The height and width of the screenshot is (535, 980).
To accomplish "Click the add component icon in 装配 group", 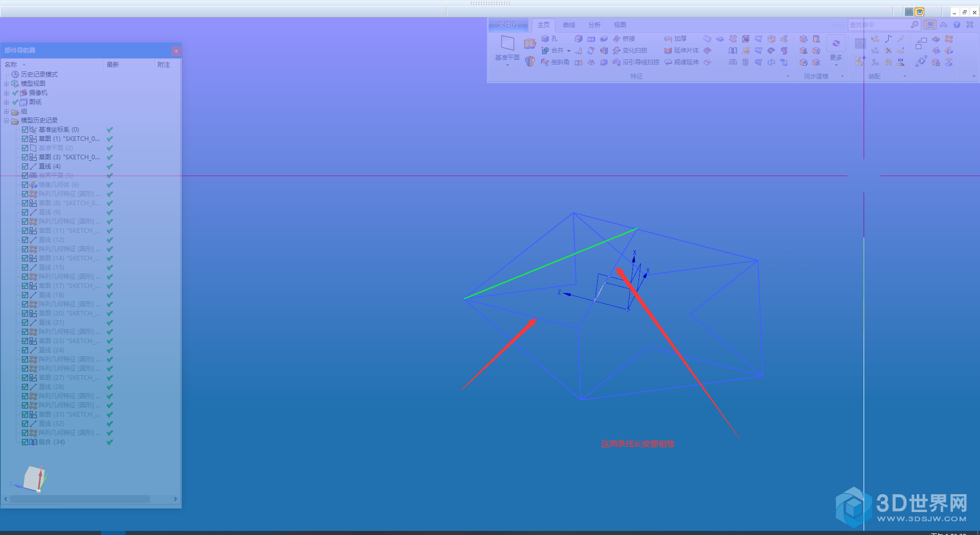I will coord(860,61).
